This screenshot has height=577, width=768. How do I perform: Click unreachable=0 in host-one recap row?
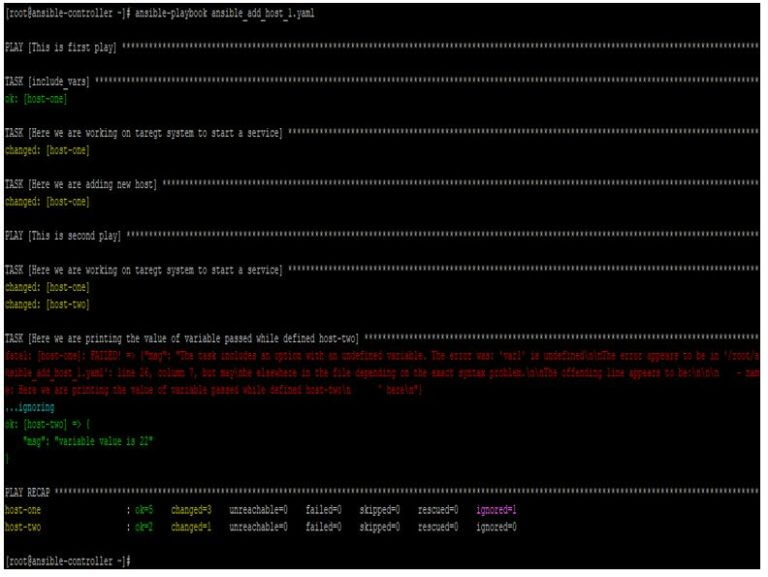pyautogui.click(x=258, y=510)
